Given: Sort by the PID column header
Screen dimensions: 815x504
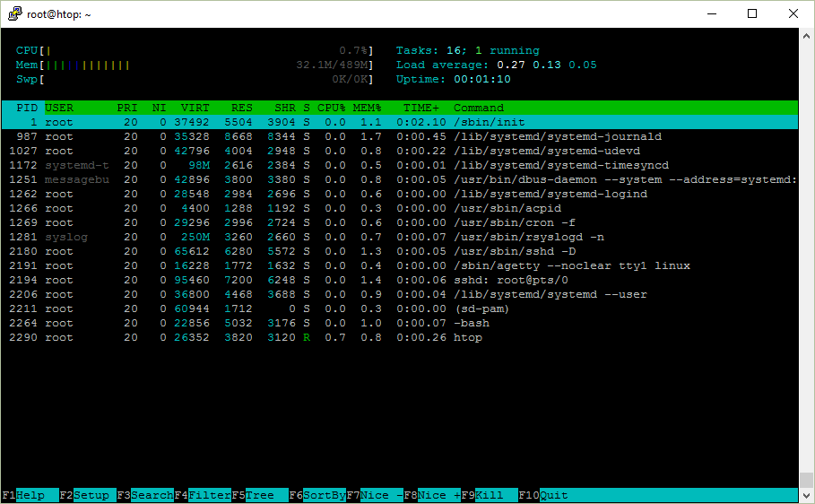Looking at the screenshot, I should tap(27, 108).
